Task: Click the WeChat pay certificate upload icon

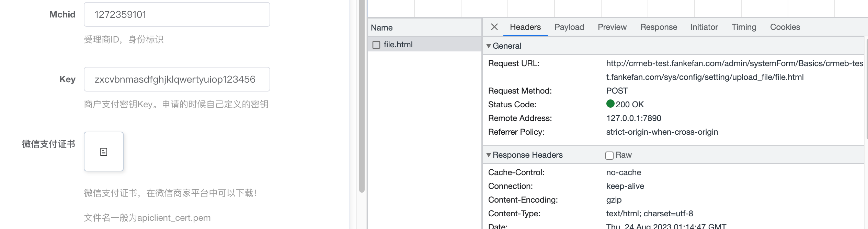Action: (104, 152)
